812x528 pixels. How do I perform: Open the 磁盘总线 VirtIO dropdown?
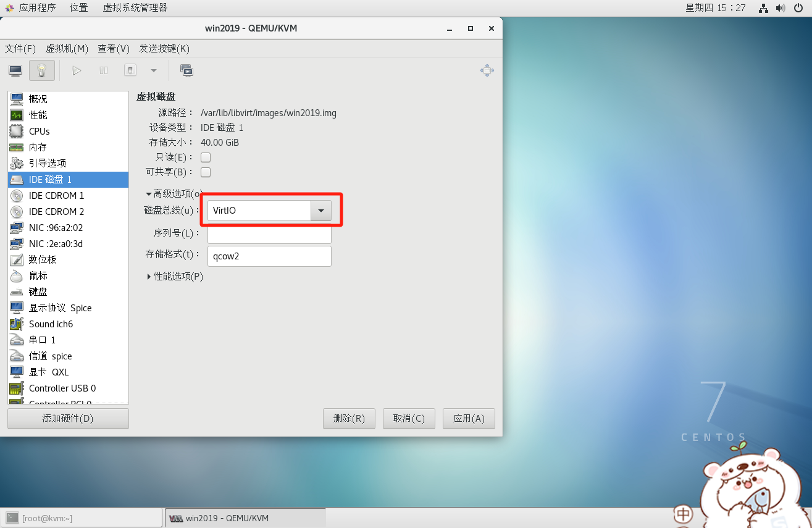click(x=269, y=211)
